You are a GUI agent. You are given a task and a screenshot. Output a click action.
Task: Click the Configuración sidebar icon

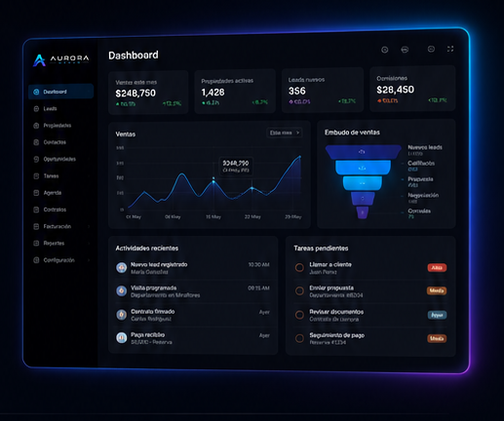coord(36,260)
